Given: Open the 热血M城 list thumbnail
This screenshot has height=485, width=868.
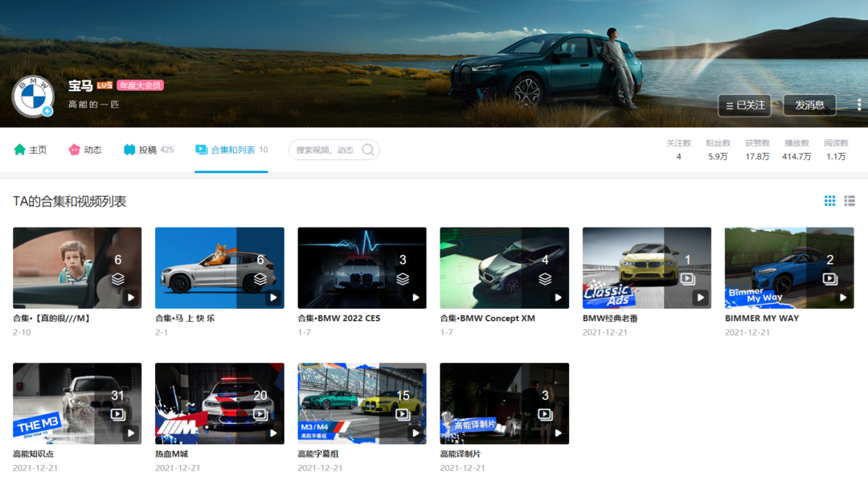Looking at the screenshot, I should click(x=219, y=404).
